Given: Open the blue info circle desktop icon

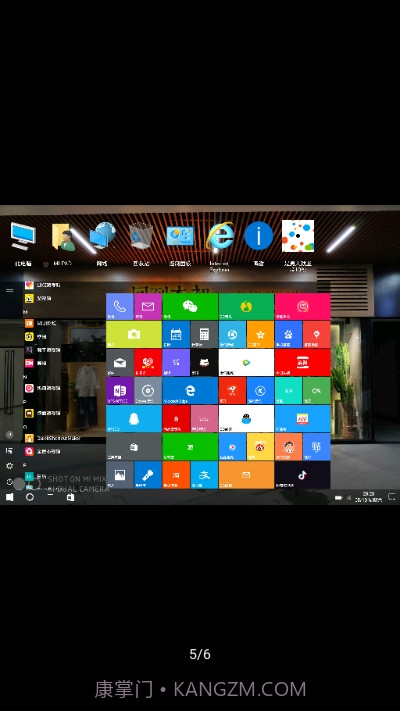Looking at the screenshot, I should tap(259, 243).
